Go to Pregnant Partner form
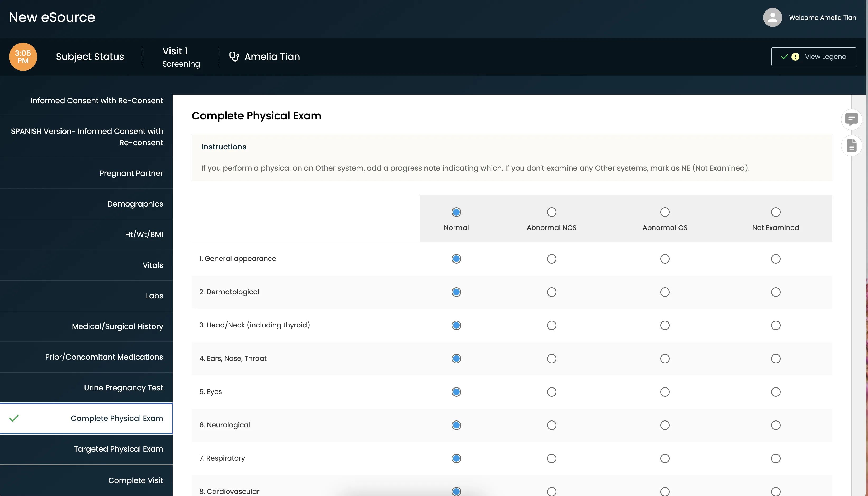The image size is (868, 496). tap(86, 173)
